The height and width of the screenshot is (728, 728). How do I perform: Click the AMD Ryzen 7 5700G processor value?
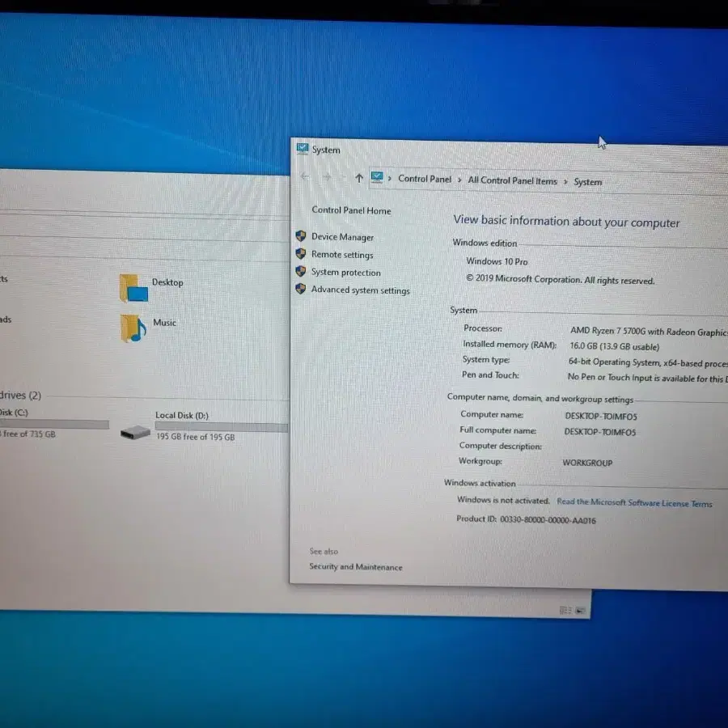648,332
